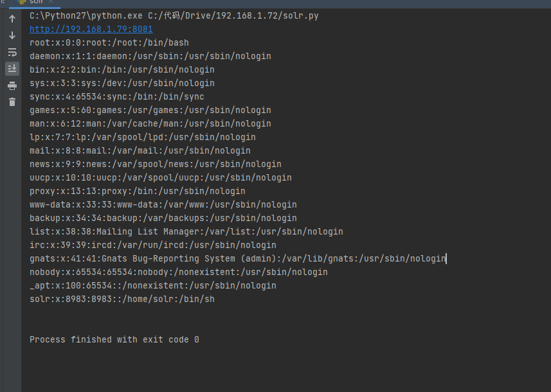551x392 pixels.
Task: Click the python.exe command line at top
Action: click(174, 16)
